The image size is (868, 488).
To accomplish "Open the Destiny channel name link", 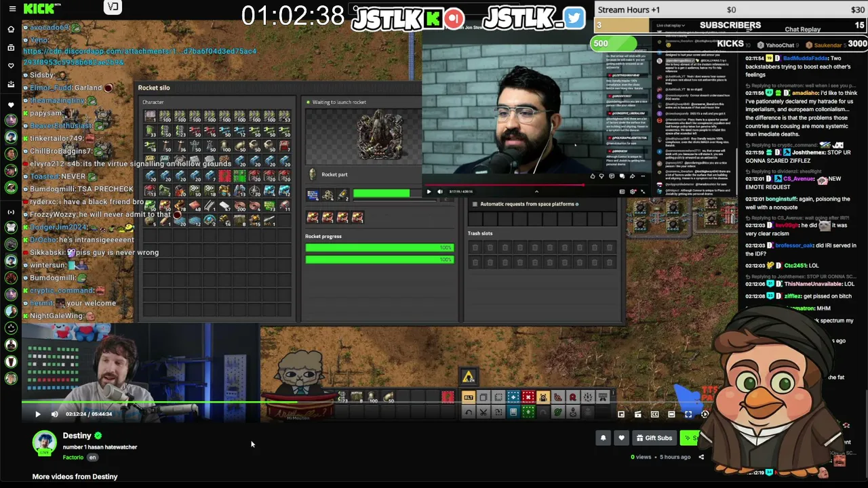I will (x=77, y=436).
